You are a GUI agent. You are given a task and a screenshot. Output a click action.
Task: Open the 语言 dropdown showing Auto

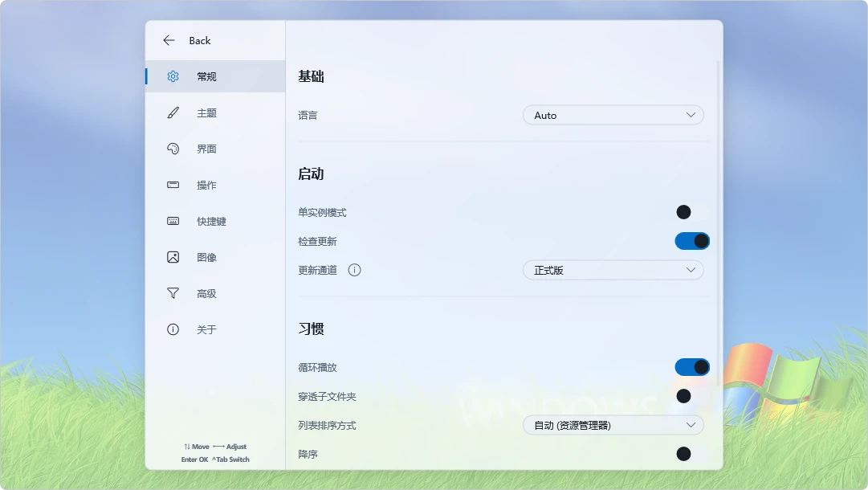click(613, 115)
